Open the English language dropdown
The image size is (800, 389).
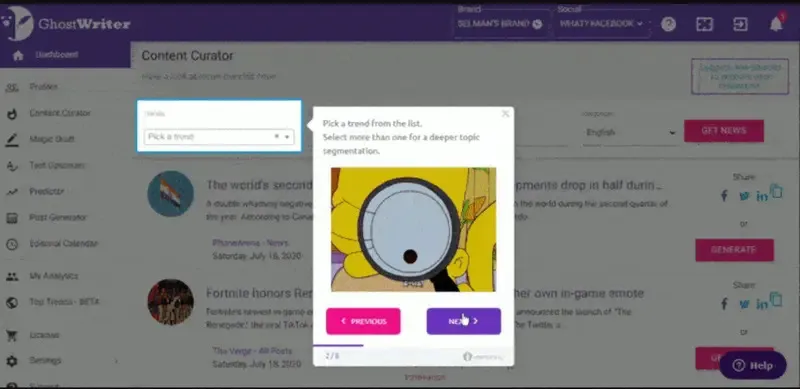pyautogui.click(x=631, y=133)
